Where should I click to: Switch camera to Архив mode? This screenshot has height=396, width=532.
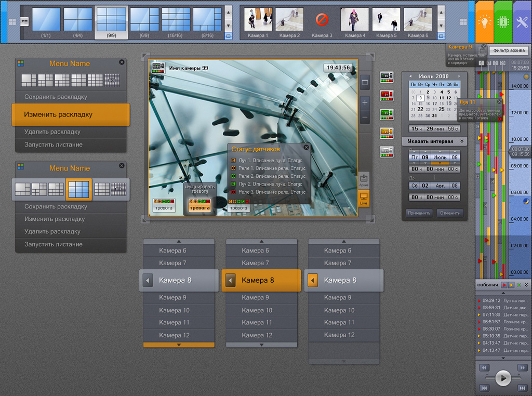[363, 180]
